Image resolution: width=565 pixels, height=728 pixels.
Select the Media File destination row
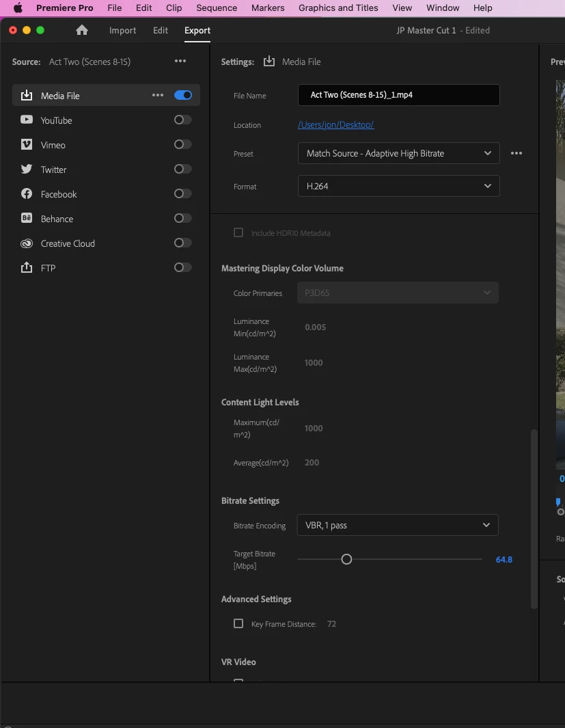coord(106,95)
